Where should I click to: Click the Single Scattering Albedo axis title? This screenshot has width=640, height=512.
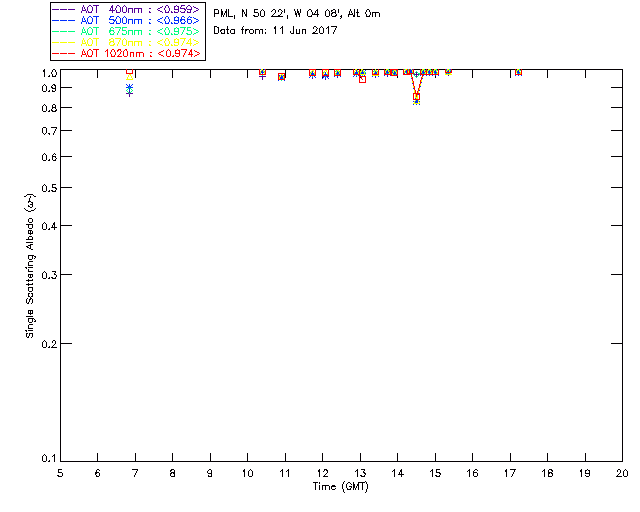(x=30, y=266)
